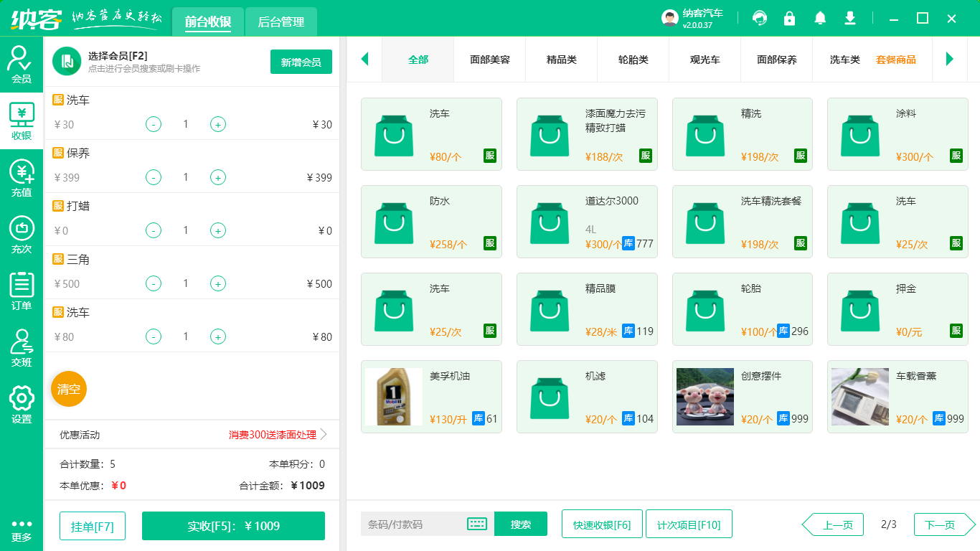This screenshot has width=980, height=551.
Task: Increase quantity of 三角 item
Action: click(218, 283)
